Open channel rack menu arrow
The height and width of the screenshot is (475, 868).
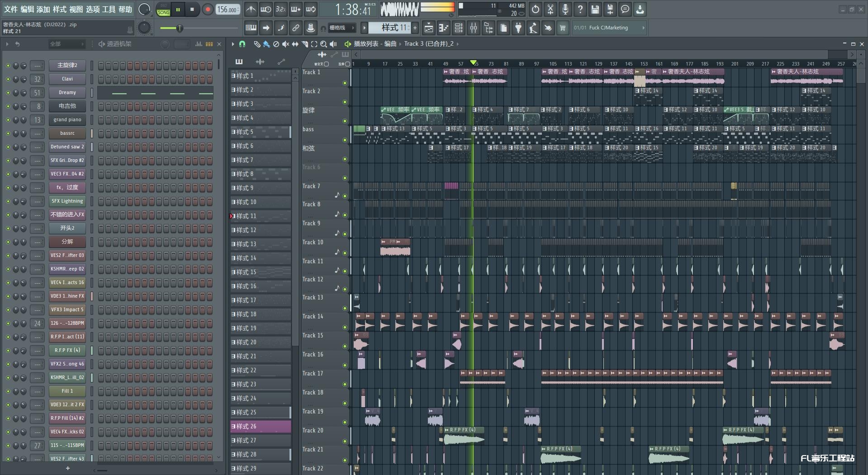[x=7, y=44]
